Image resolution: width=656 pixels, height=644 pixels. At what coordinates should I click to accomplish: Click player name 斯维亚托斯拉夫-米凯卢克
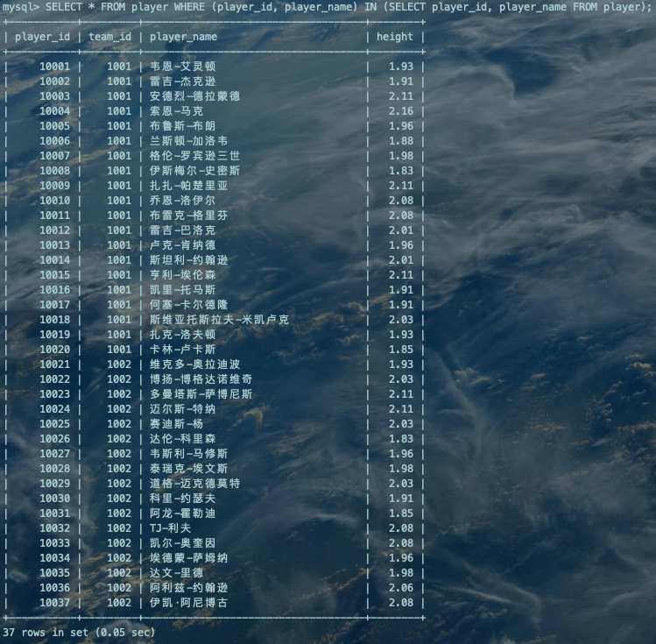tap(219, 320)
